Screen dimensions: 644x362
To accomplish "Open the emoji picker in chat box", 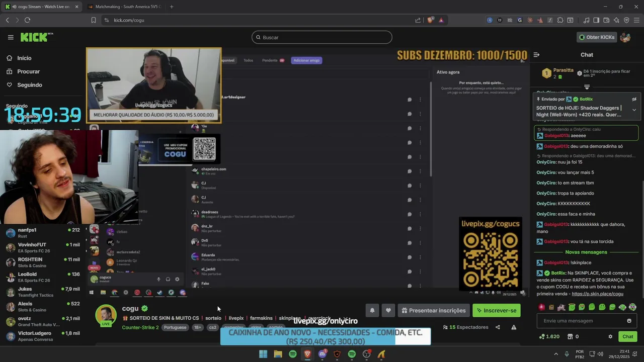I will (629, 321).
